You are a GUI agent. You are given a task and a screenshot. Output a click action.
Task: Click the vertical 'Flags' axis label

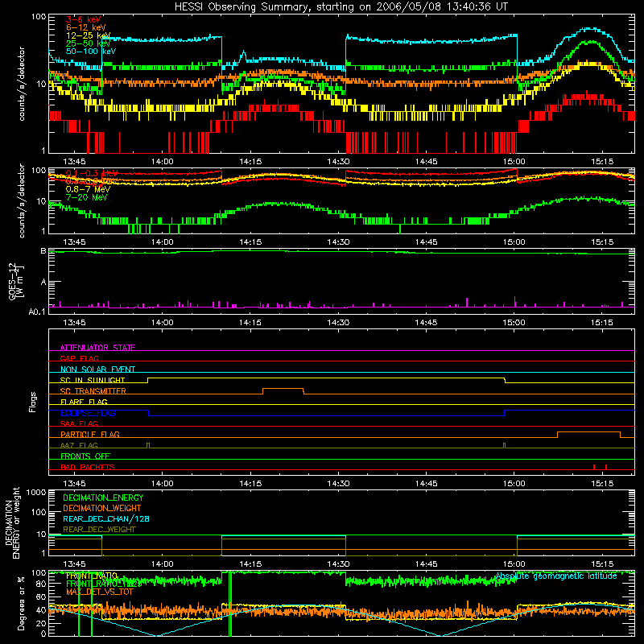pyautogui.click(x=33, y=402)
